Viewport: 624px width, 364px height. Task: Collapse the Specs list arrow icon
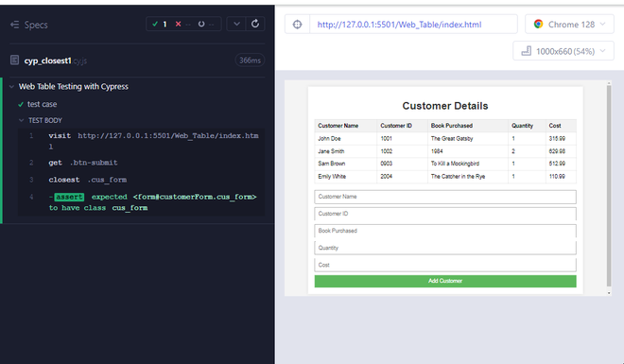pos(15,25)
